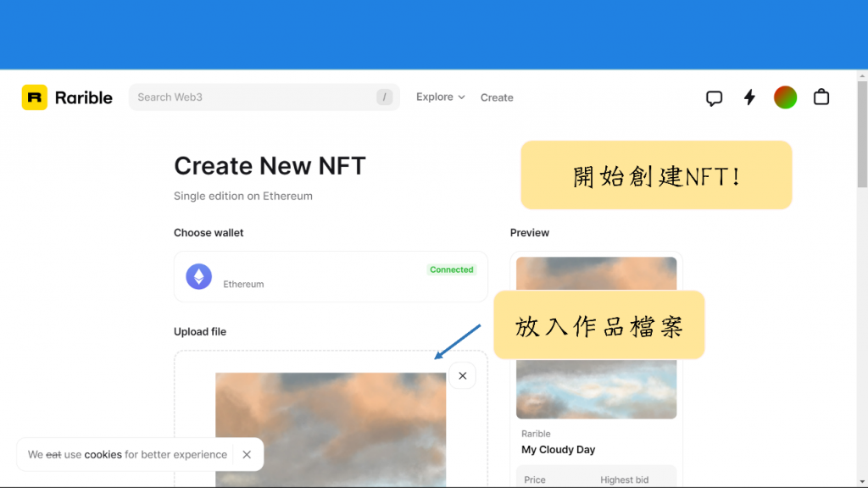Click the Rarible logo icon
Image resolution: width=868 pixels, height=488 pixels.
pyautogui.click(x=34, y=97)
